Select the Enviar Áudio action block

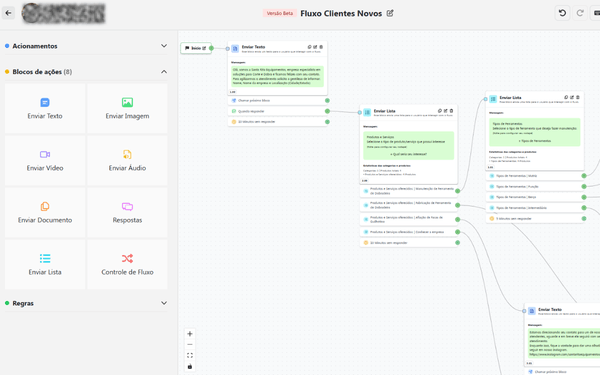(127, 161)
